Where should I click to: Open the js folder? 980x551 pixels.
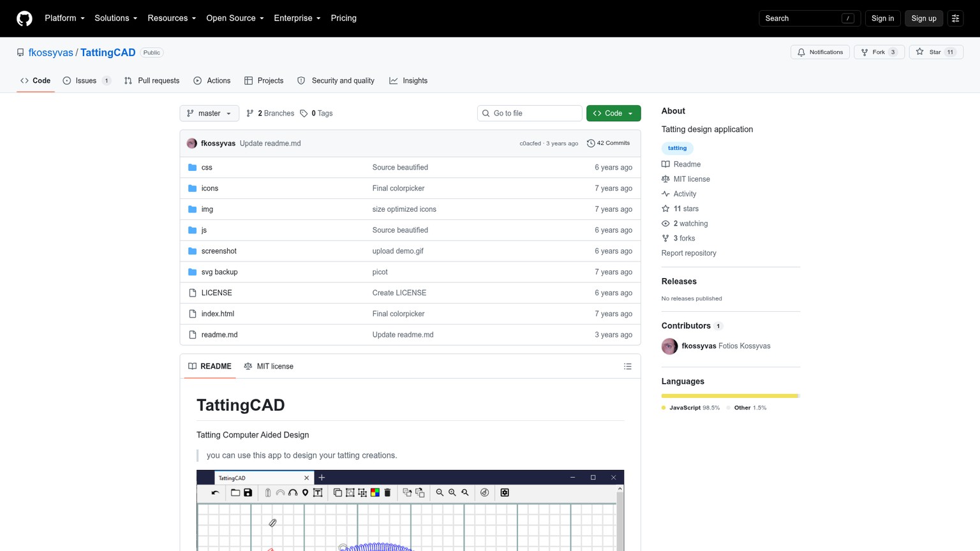pos(204,230)
